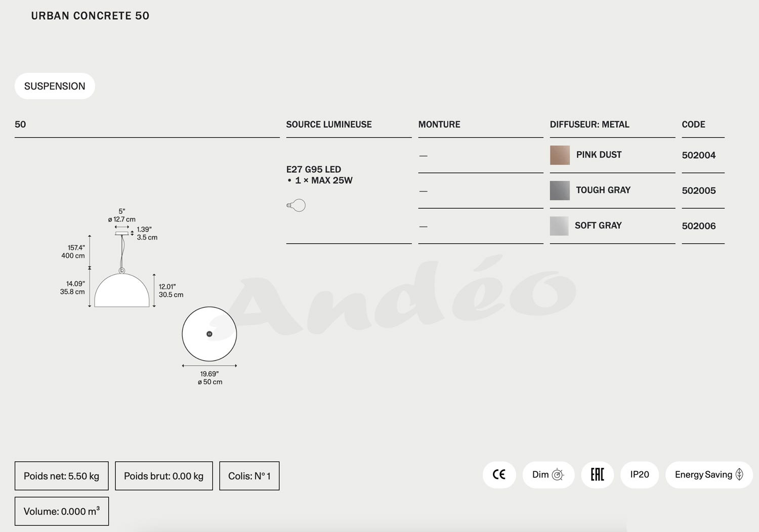Click the Poids net 5.50 kg box
The width and height of the screenshot is (759, 532).
[x=62, y=476]
